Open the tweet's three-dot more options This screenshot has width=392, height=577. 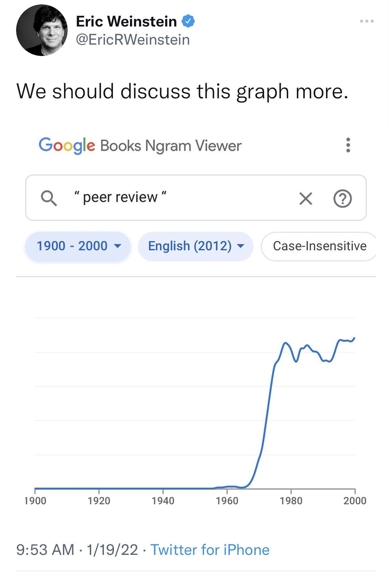pos(367,21)
